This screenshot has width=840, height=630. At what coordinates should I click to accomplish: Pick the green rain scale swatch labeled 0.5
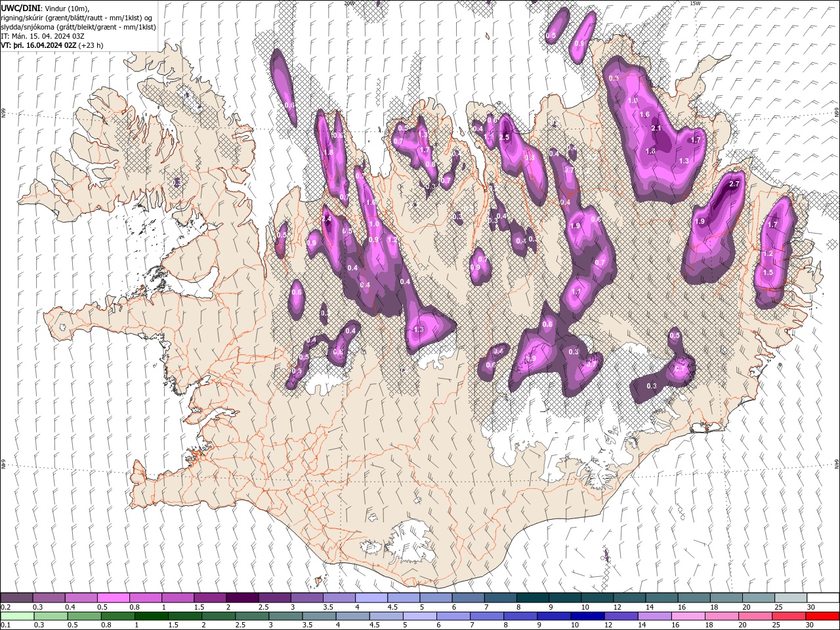(84, 616)
